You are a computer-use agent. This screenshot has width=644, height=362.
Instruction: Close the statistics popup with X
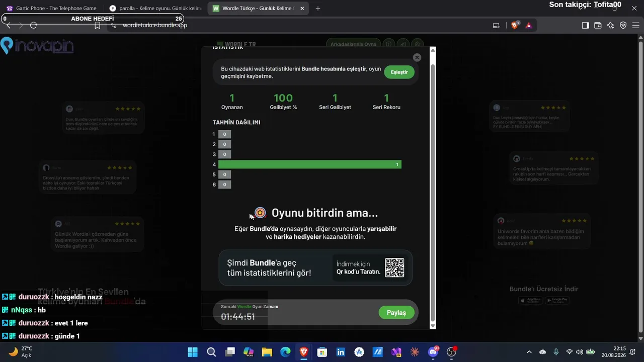417,58
